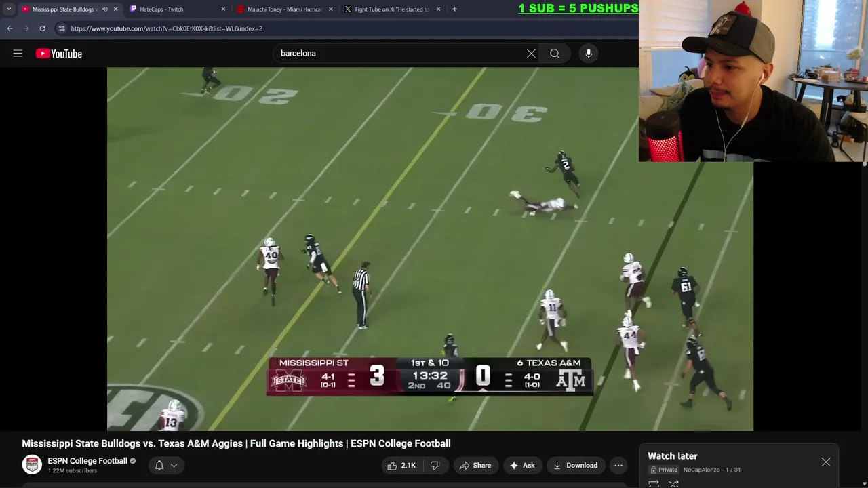Viewport: 868px width, 488px height.
Task: Open the three-dot more actions menu
Action: pyautogui.click(x=618, y=466)
